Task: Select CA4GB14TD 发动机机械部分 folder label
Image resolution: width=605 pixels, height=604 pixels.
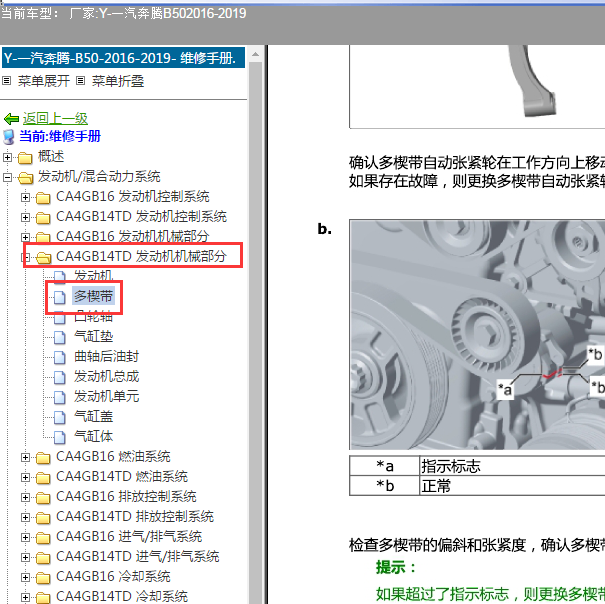Action: (141, 256)
